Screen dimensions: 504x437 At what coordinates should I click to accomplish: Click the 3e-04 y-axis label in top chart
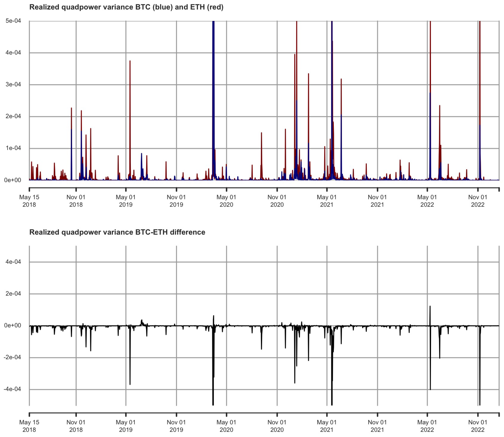click(x=13, y=84)
